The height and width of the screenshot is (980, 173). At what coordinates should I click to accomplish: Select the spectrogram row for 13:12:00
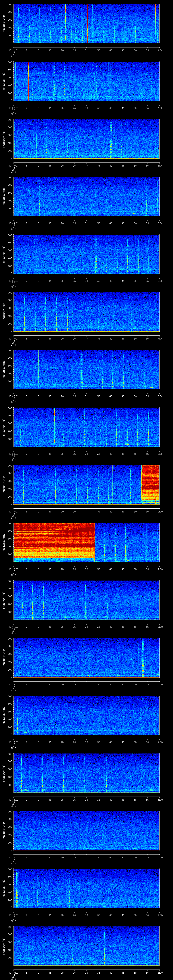point(87,658)
